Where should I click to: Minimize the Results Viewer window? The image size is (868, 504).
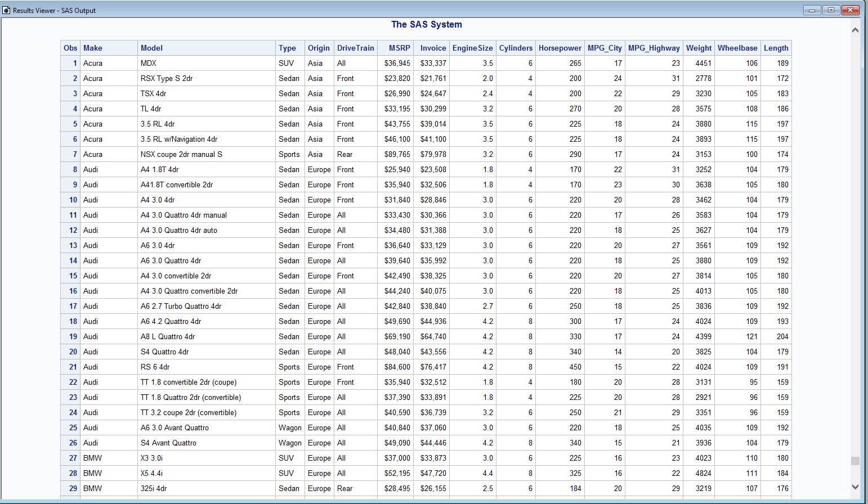click(x=812, y=10)
